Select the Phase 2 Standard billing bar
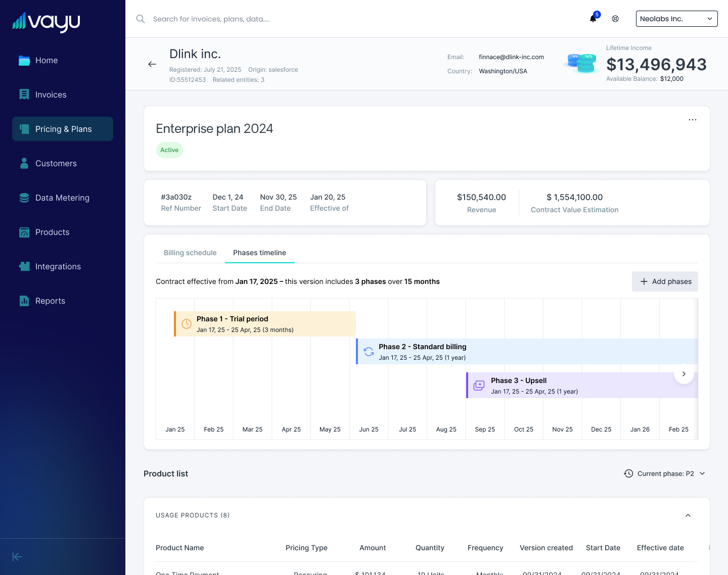728x575 pixels. coord(527,352)
